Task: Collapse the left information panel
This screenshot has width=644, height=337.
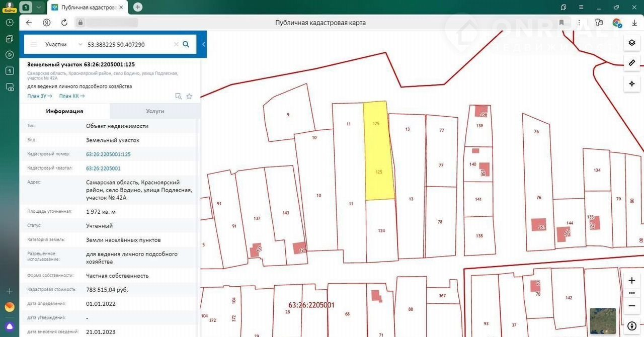Action: 204,44
